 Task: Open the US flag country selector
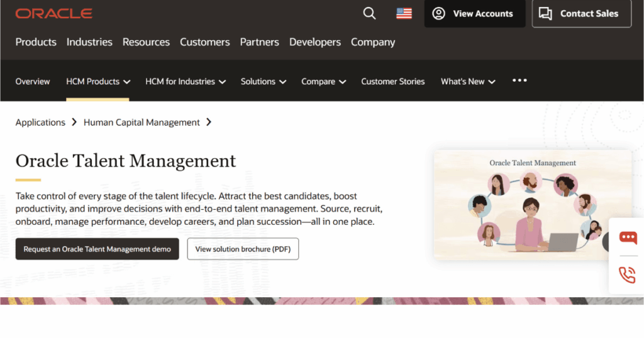404,14
